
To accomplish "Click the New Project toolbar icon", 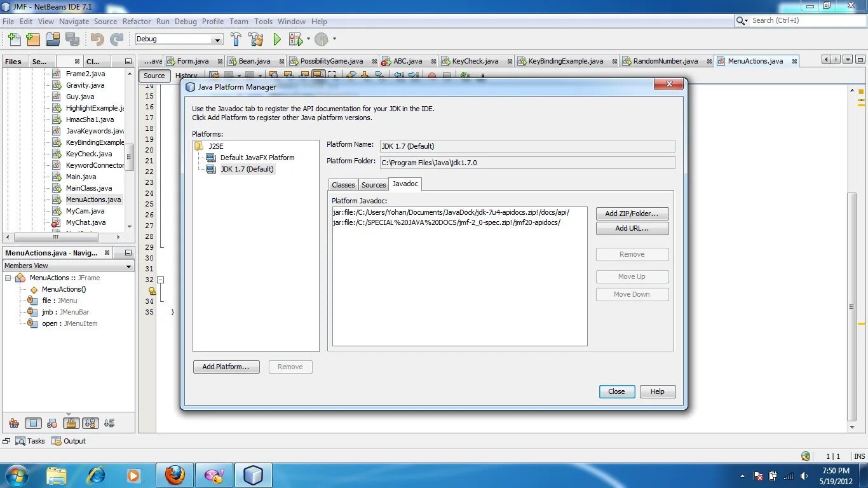I will [33, 39].
